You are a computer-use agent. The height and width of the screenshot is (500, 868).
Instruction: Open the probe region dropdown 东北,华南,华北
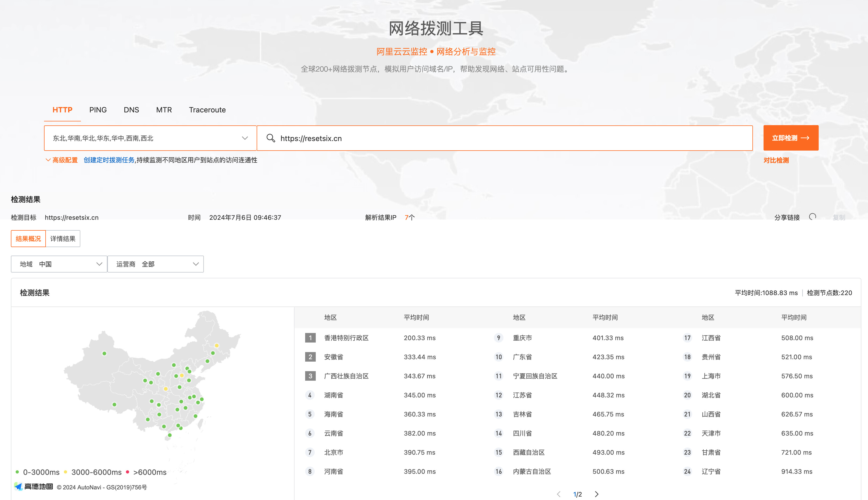[x=150, y=138]
